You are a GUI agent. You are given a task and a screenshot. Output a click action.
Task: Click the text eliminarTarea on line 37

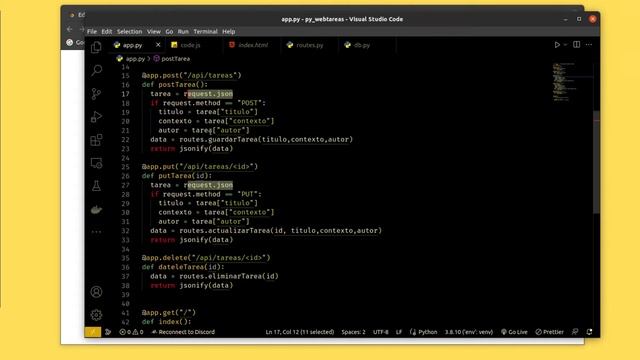pyautogui.click(x=235, y=276)
